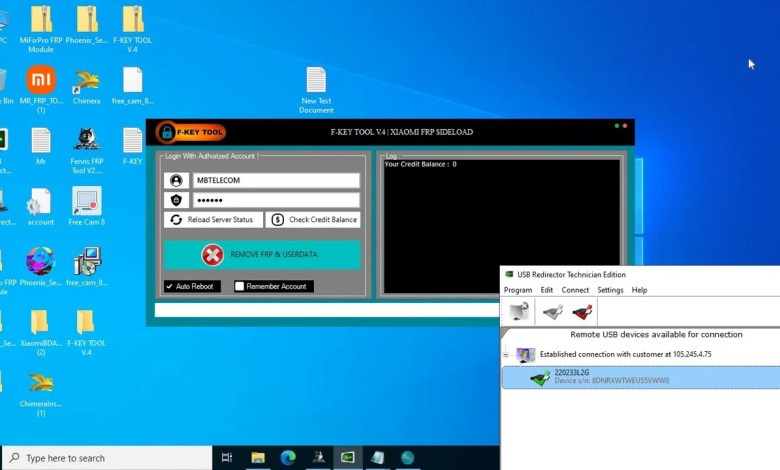780x470 pixels.
Task: Open Microsoft Edge from the taskbar
Action: coord(287,458)
